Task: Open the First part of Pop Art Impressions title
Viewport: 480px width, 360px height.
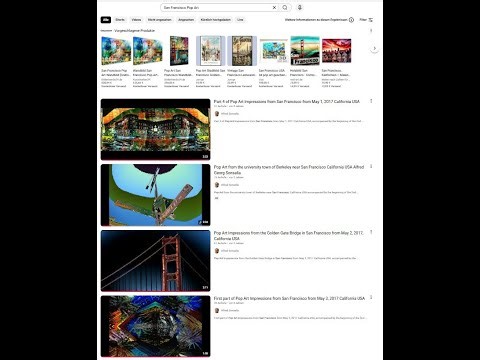Action: [x=289, y=298]
